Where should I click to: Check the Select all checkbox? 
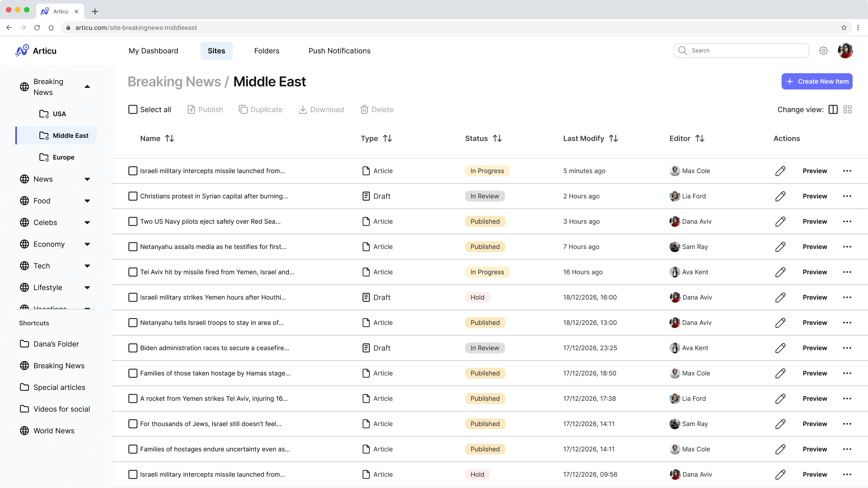coord(133,109)
